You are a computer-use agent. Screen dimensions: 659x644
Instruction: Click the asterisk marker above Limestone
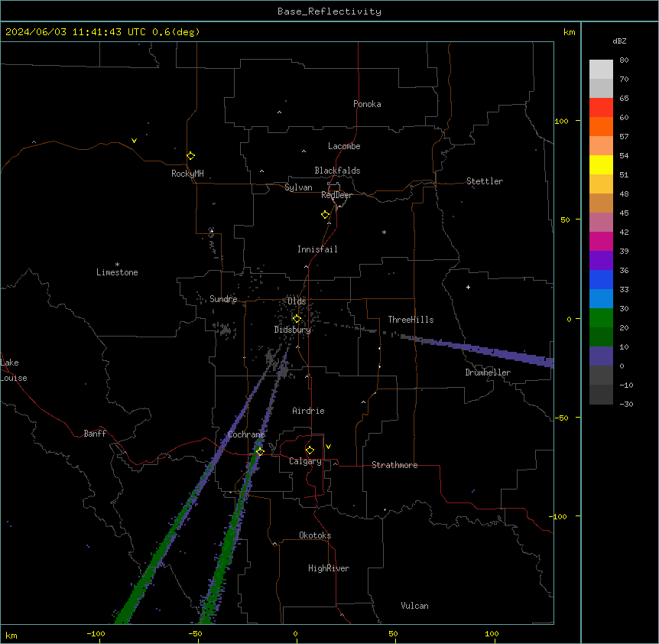point(117,265)
